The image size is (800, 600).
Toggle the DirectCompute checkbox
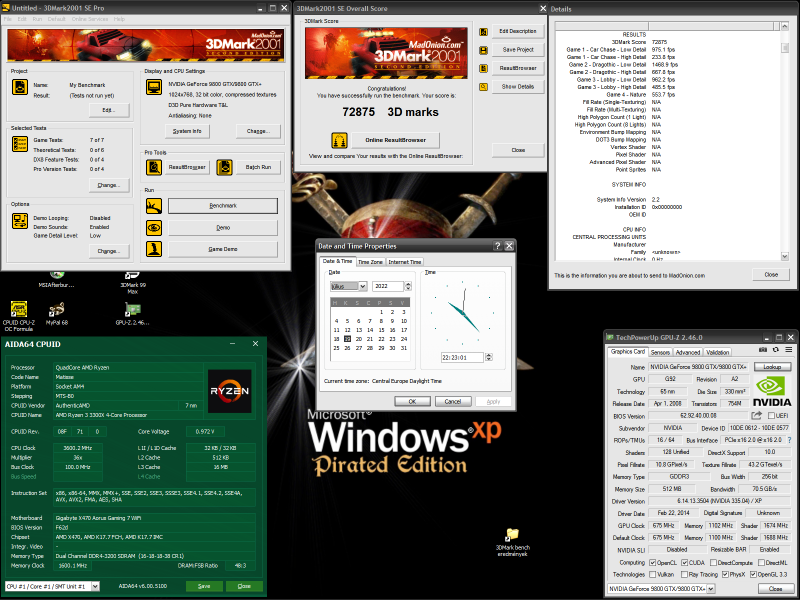pos(713,563)
